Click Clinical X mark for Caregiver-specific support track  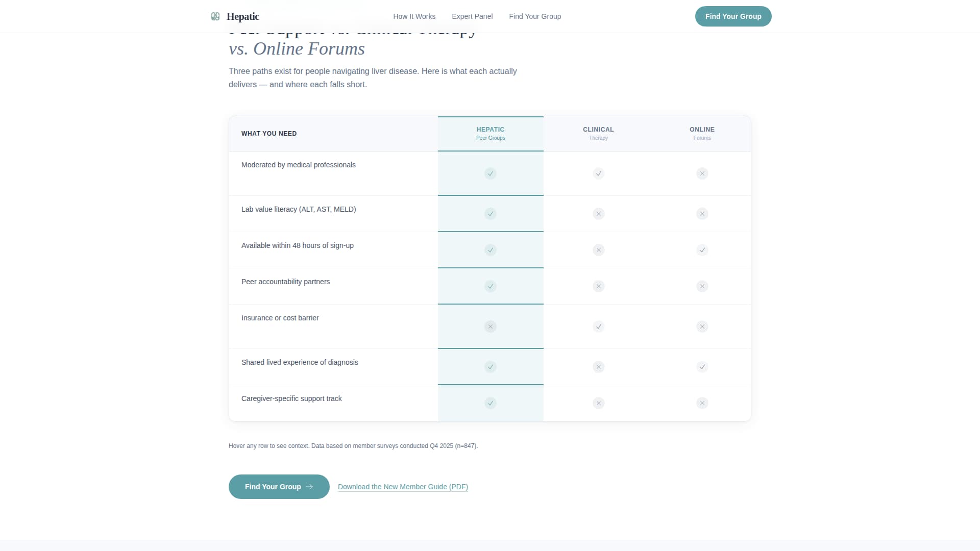pyautogui.click(x=599, y=403)
